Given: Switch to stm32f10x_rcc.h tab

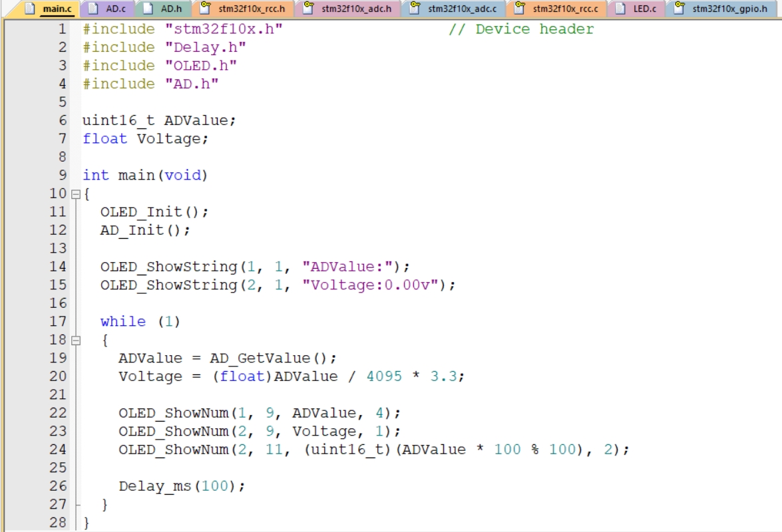Looking at the screenshot, I should click(244, 9).
